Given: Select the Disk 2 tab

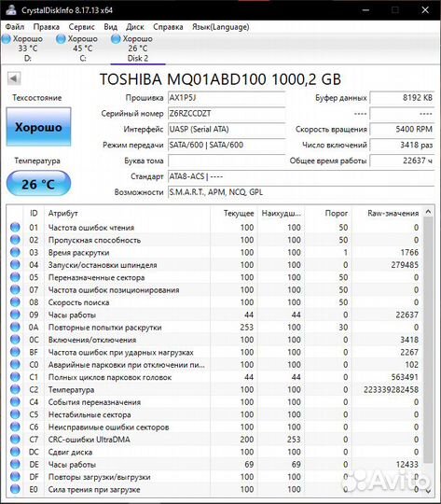Looking at the screenshot, I should coord(137,49).
